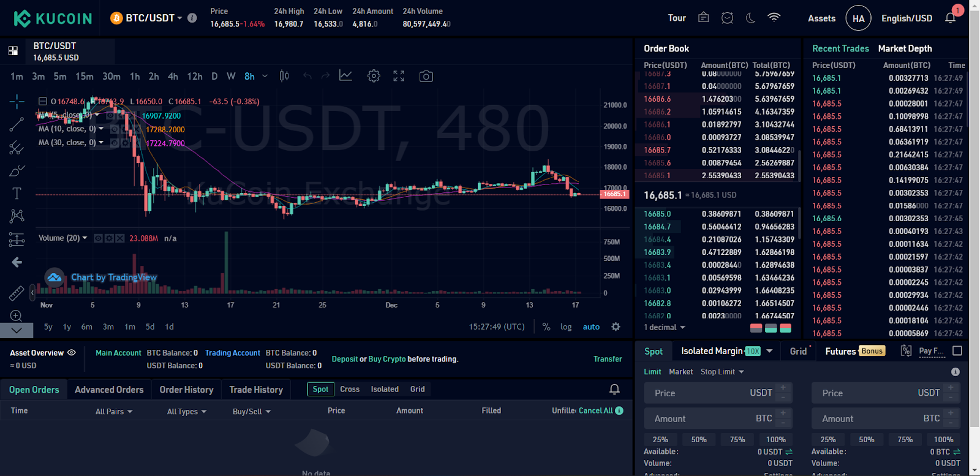The image size is (980, 476).
Task: Expand more timeframes arrow after 8h
Action: pyautogui.click(x=265, y=76)
